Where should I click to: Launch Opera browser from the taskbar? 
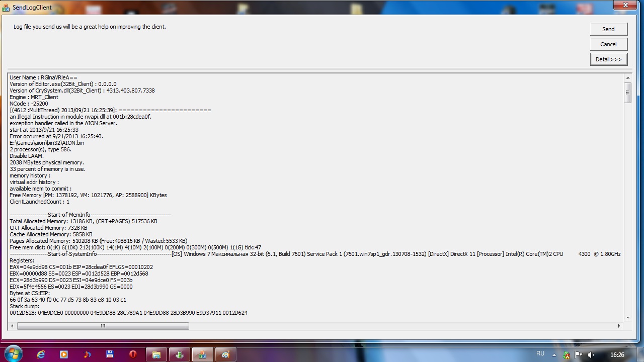[x=133, y=354]
